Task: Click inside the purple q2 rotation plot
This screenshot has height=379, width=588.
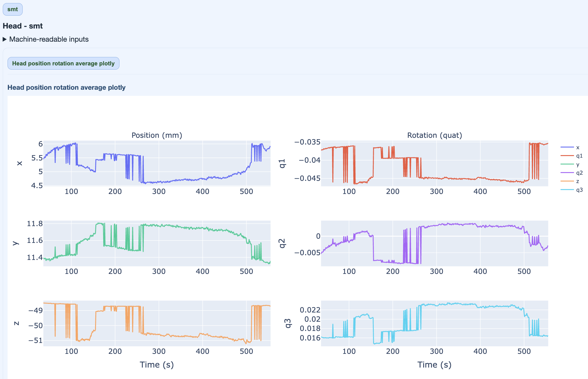Action: coord(434,243)
